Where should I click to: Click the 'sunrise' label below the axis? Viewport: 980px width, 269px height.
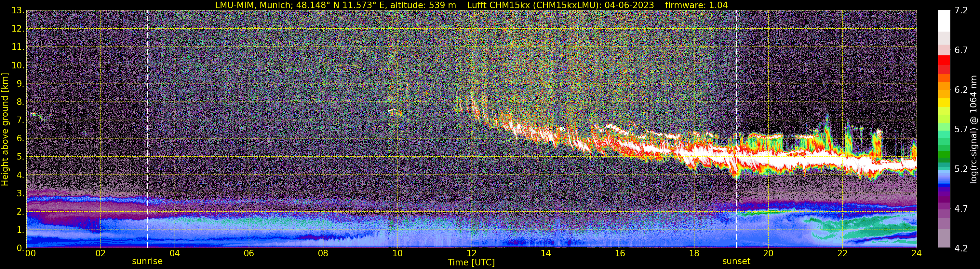147,262
